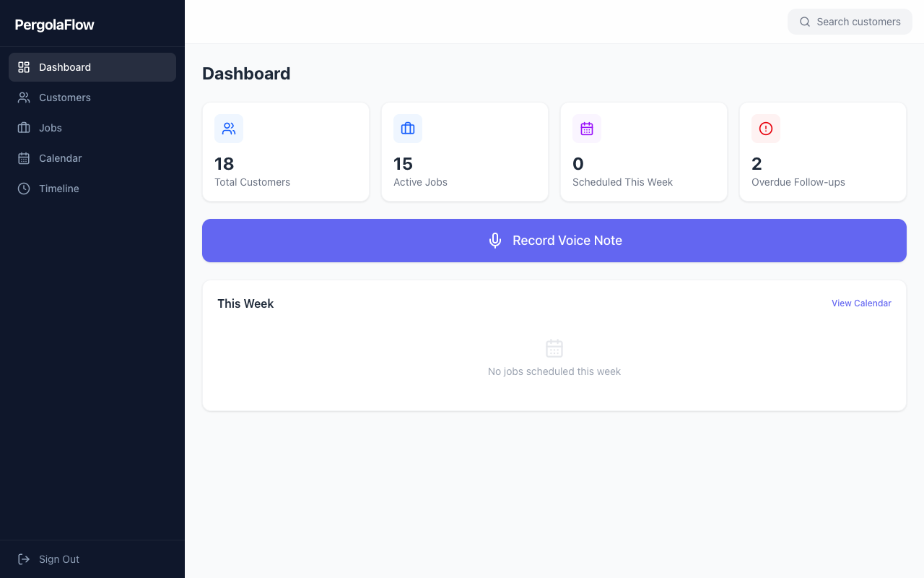This screenshot has width=924, height=578.
Task: Open the Calendar icon in the sidebar
Action: [23, 158]
